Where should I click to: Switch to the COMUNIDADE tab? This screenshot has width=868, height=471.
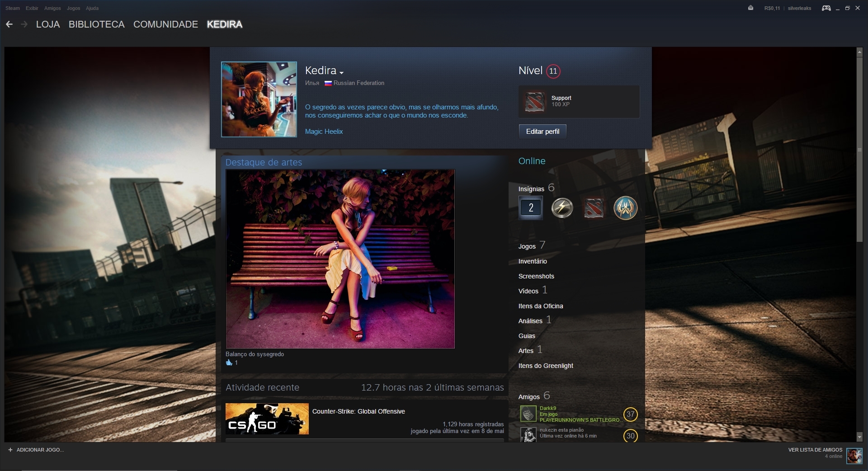(165, 24)
